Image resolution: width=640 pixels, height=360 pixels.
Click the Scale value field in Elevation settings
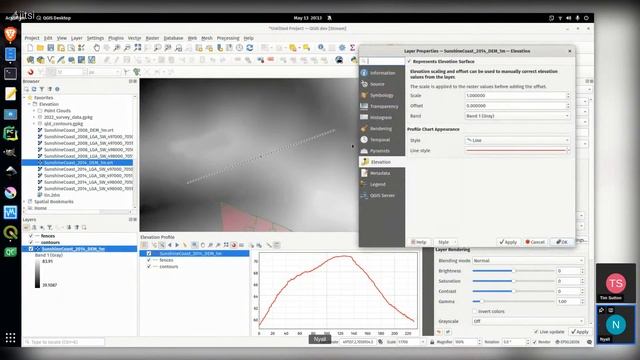point(518,96)
